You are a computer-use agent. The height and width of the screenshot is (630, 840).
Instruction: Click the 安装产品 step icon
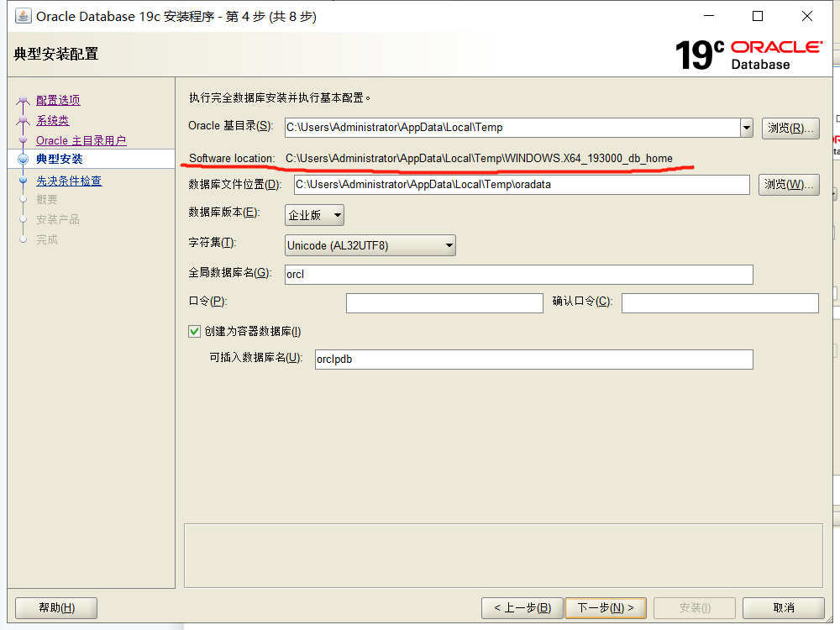pyautogui.click(x=23, y=219)
